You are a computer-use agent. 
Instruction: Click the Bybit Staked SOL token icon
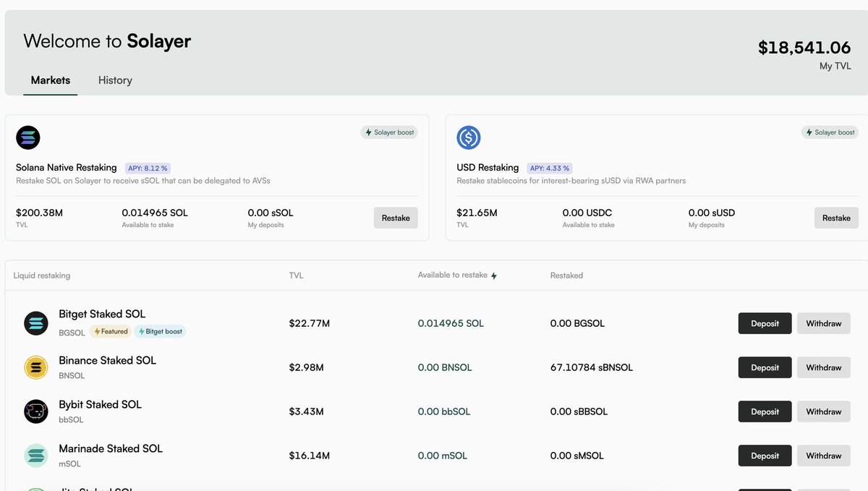click(36, 411)
